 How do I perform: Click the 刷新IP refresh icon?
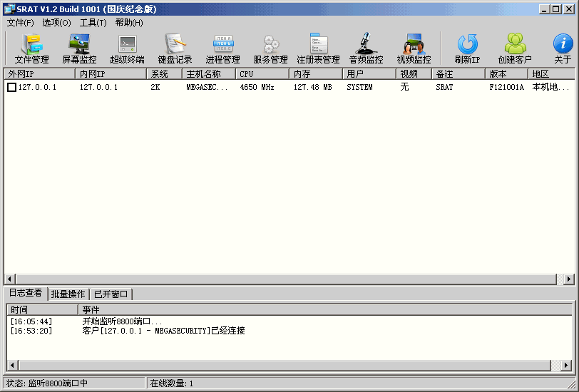click(467, 48)
